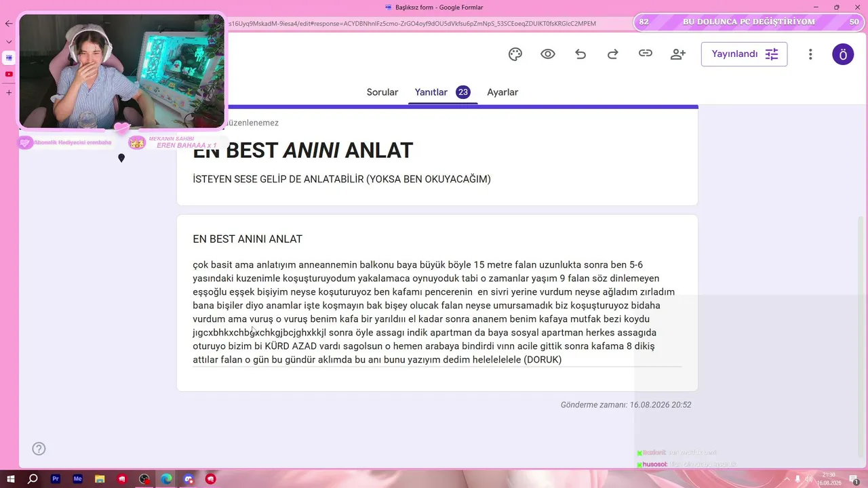Click the question label "EN BEST ANINI ANLAT"
The image size is (868, 488).
point(248,239)
